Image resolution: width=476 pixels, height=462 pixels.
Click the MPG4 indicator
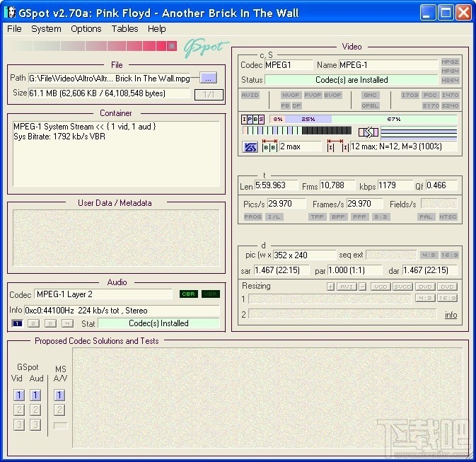[450, 71]
